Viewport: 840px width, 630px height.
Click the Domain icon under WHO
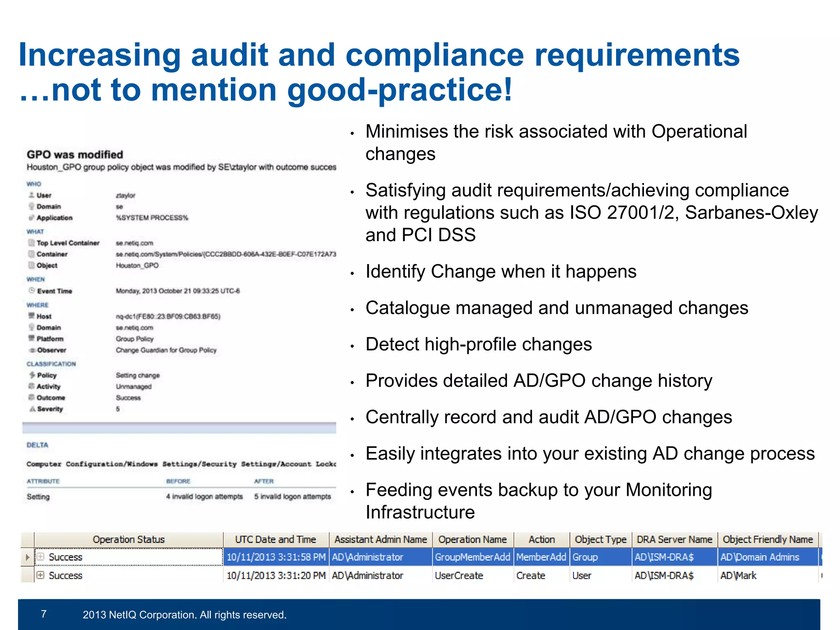tap(31, 206)
